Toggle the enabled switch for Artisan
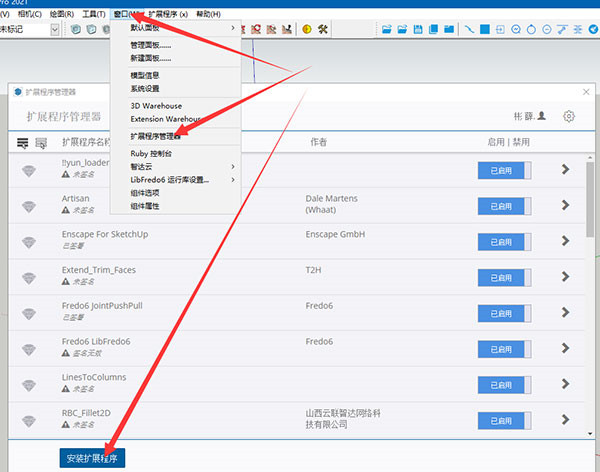Image resolution: width=600 pixels, height=472 pixels. (x=504, y=206)
